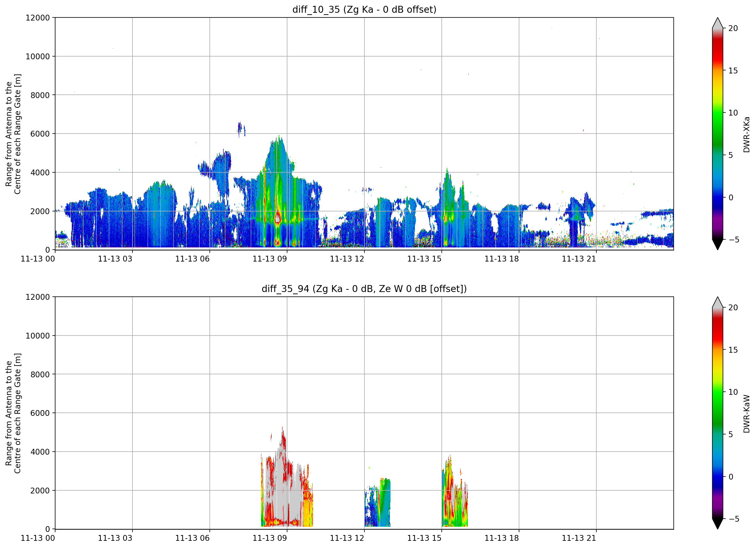The width and height of the screenshot is (756, 548).
Task: Click '11-13 21' tick under diff_10_35 plot
Action: click(579, 259)
